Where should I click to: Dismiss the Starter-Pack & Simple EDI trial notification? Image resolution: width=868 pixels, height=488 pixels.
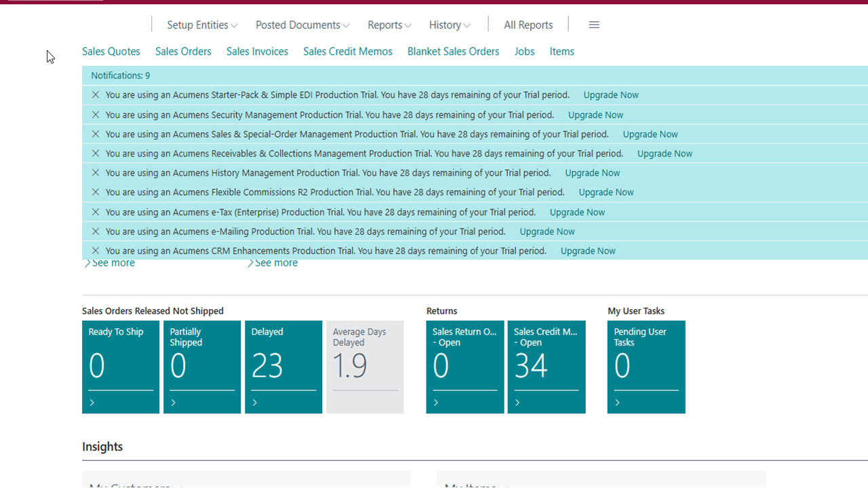coord(96,95)
